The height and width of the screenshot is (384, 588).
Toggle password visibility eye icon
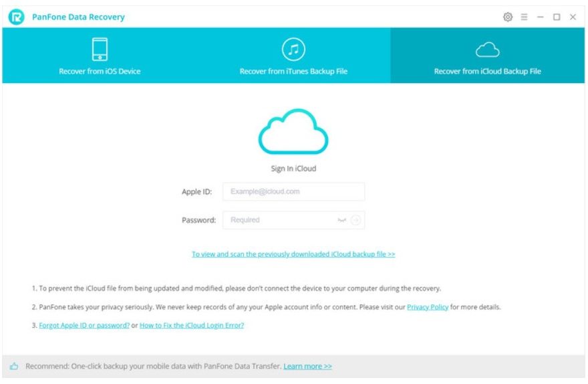click(x=342, y=220)
